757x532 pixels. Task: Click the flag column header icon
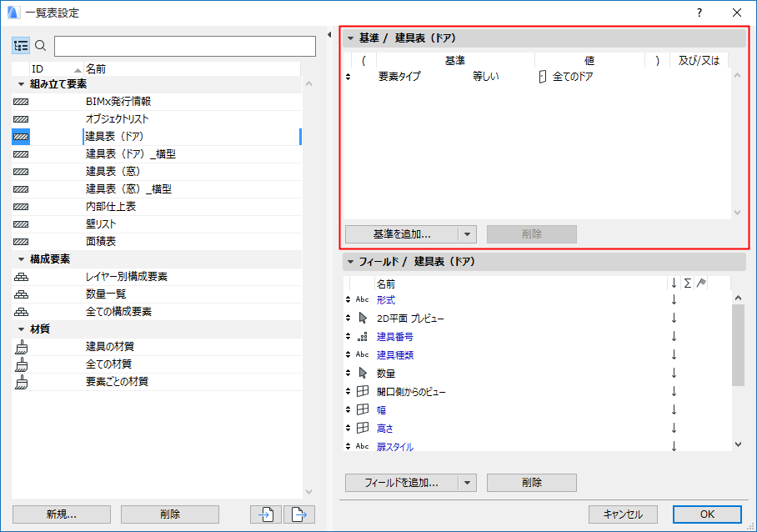click(x=701, y=283)
